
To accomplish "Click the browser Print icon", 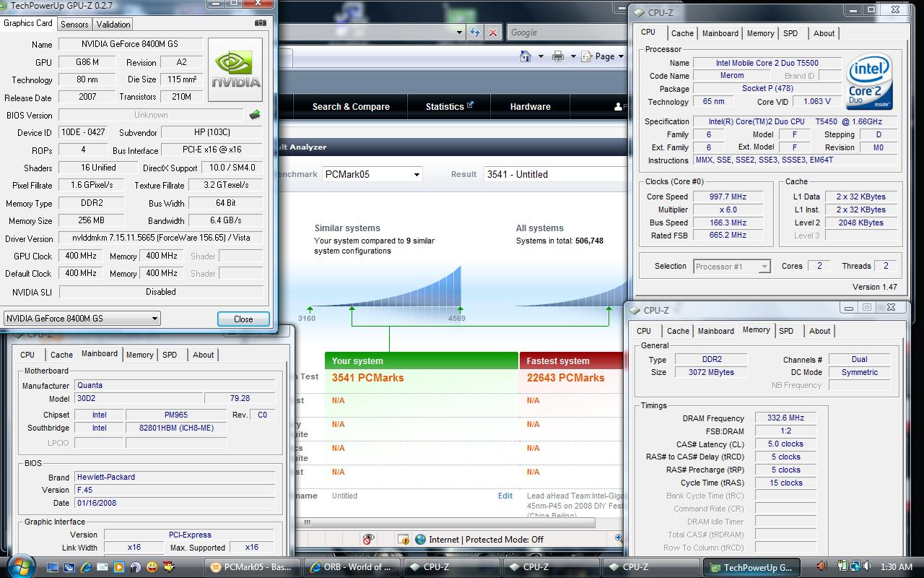I will click(557, 56).
